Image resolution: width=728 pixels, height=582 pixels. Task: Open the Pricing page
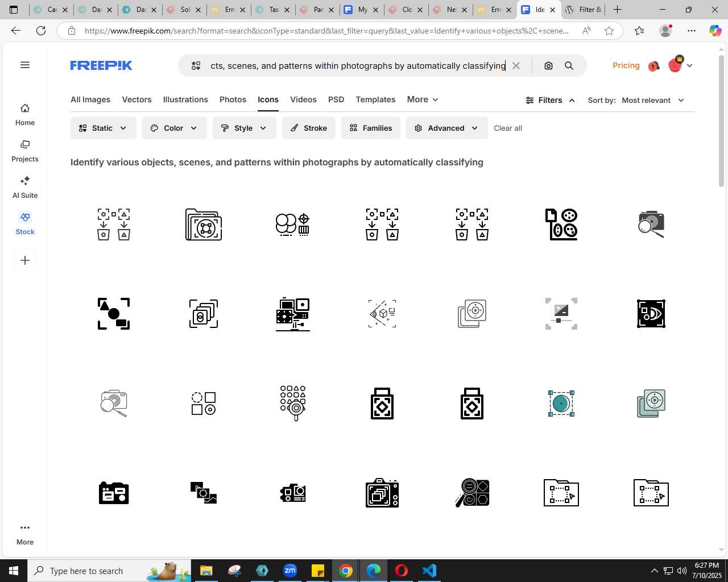coord(626,65)
